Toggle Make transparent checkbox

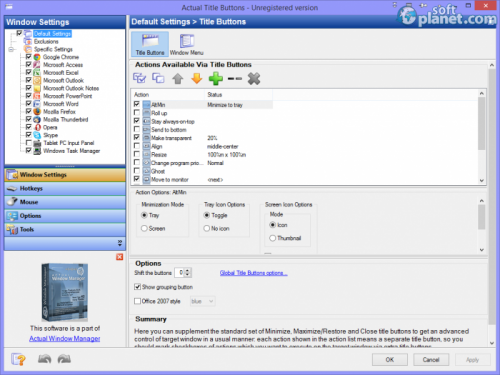click(137, 137)
